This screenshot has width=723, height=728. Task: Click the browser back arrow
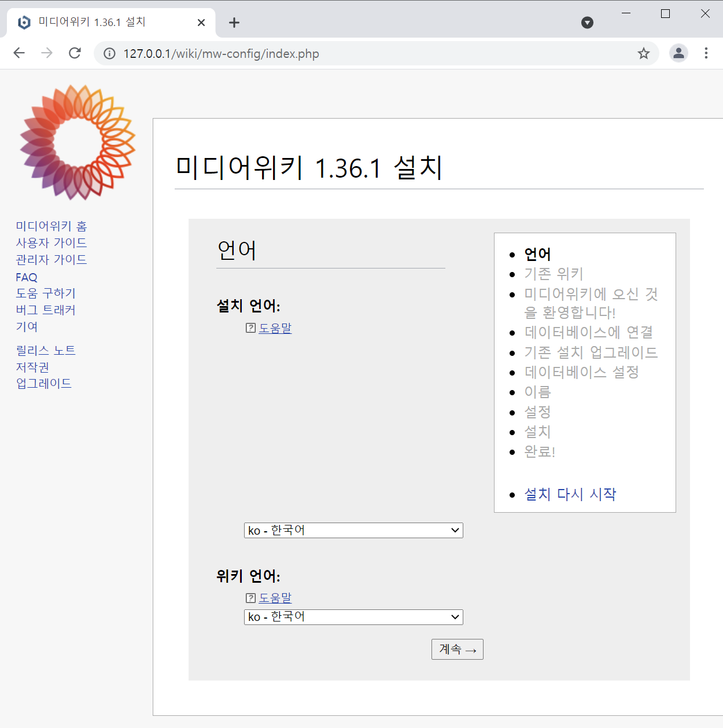pyautogui.click(x=19, y=53)
